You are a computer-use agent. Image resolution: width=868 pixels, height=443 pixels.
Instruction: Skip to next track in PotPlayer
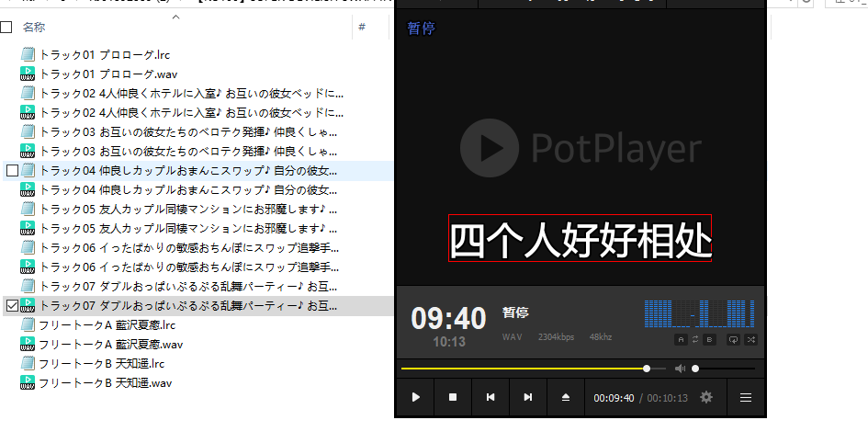(528, 397)
